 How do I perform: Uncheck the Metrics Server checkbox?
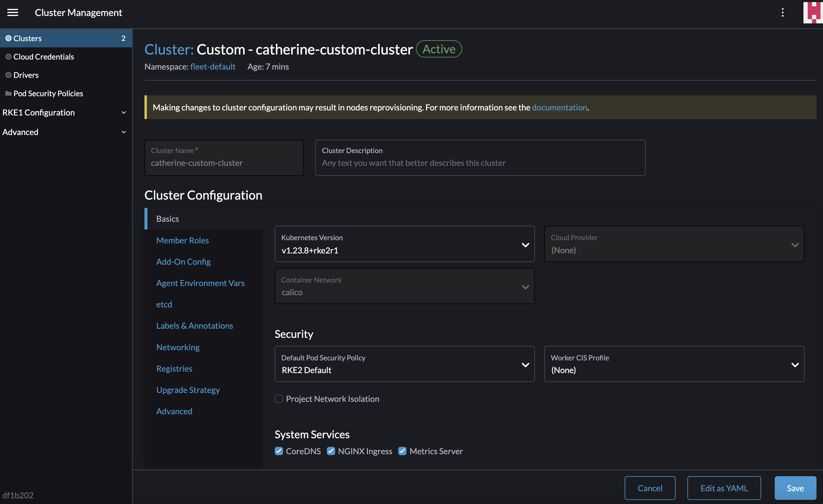[x=402, y=451]
